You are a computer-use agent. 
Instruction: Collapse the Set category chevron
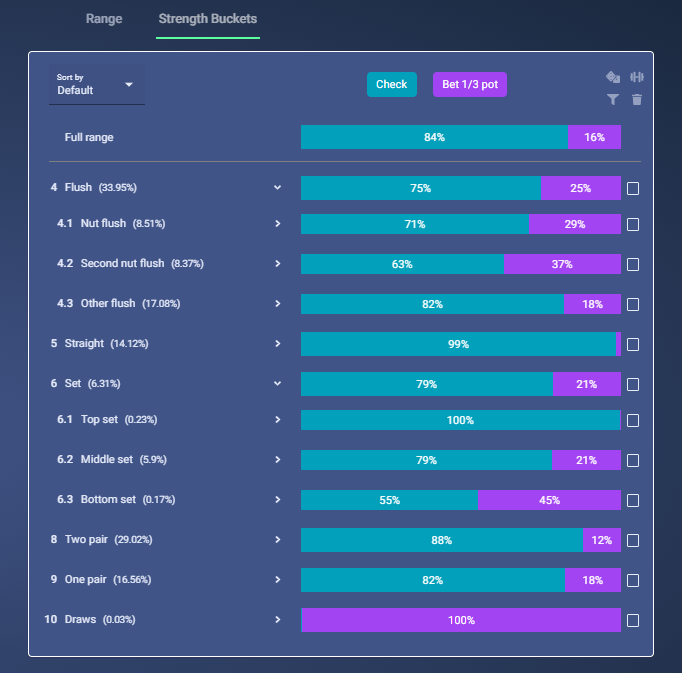pyautogui.click(x=277, y=383)
